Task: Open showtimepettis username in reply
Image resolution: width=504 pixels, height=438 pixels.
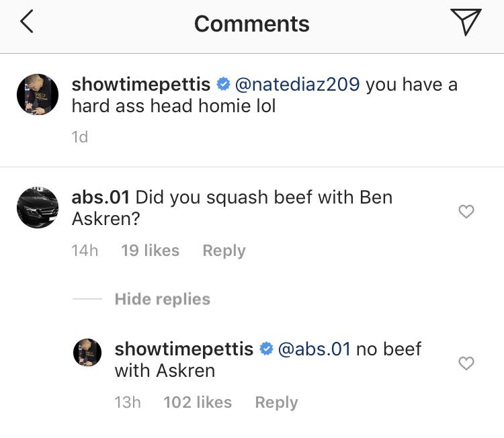Action: click(184, 349)
